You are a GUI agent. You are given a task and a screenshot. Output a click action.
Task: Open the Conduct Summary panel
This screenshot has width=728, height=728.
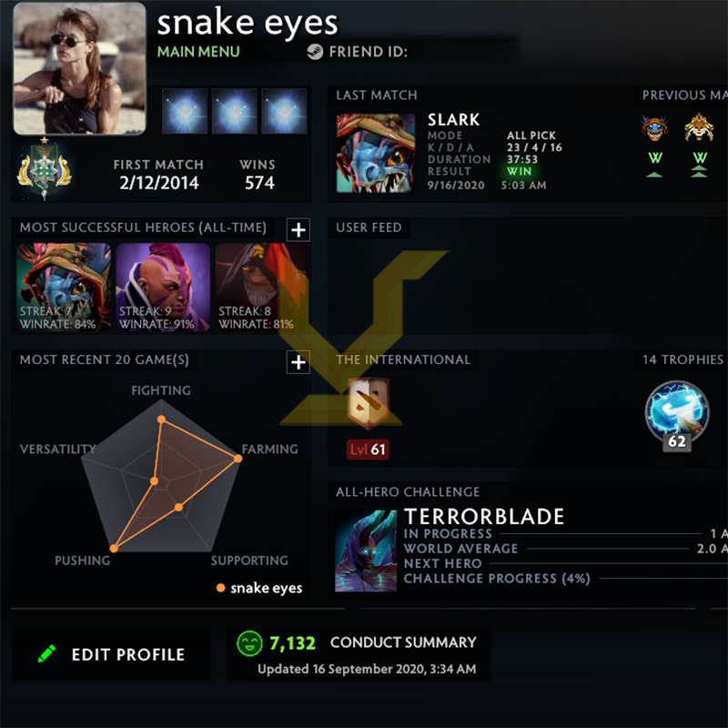click(x=358, y=653)
